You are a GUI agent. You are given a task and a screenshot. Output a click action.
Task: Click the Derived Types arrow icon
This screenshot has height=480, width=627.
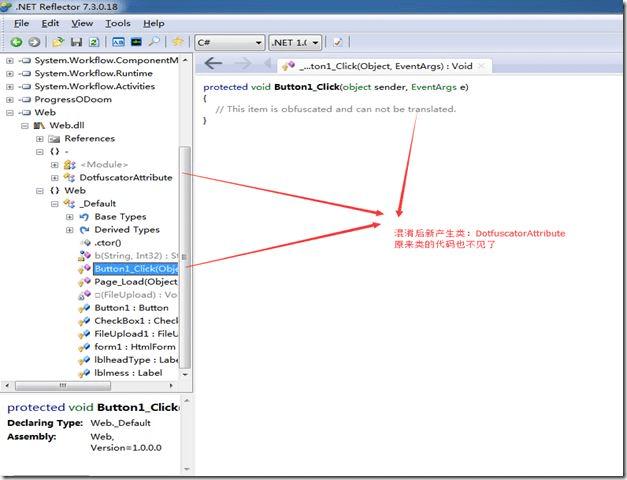tap(84, 230)
